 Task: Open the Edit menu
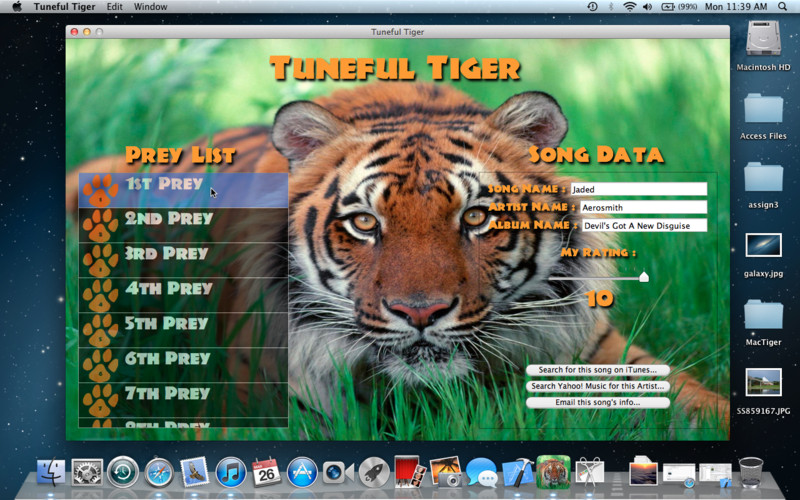tap(114, 7)
